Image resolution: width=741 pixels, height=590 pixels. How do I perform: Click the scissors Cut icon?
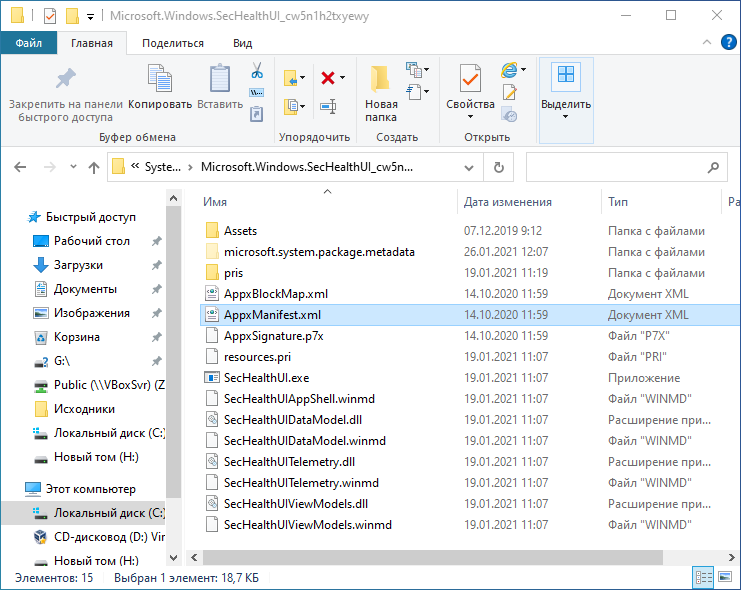(257, 70)
